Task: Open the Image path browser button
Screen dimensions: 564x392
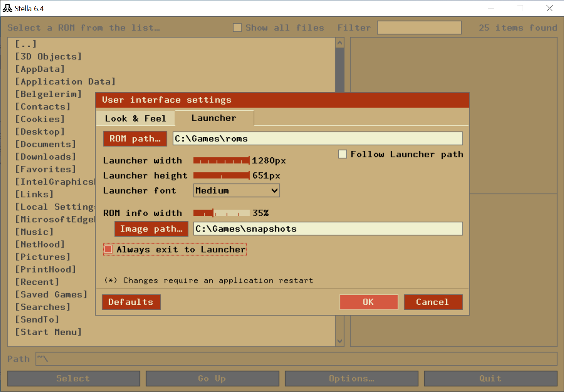Action: [151, 229]
